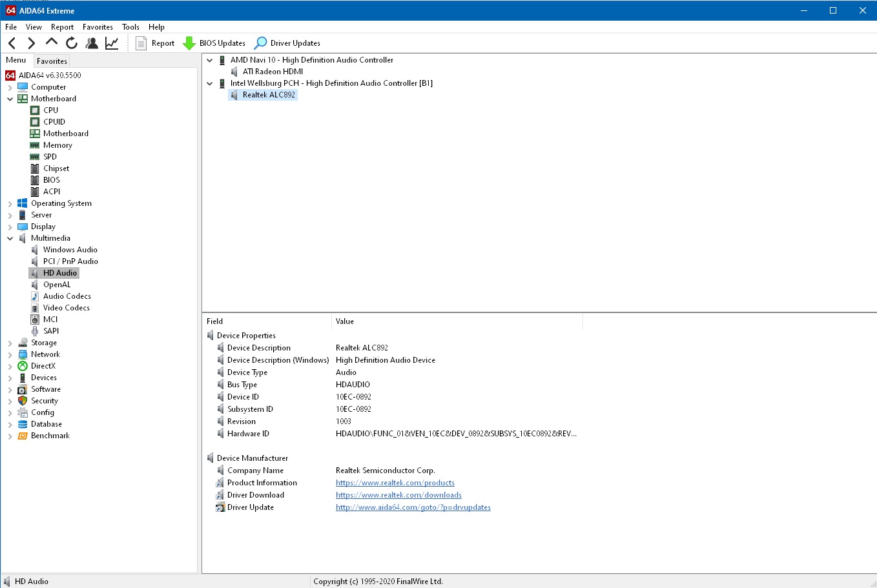Screen dimensions: 877x588
Task: Go forward with the right arrow toolbar icon
Action: click(32, 43)
